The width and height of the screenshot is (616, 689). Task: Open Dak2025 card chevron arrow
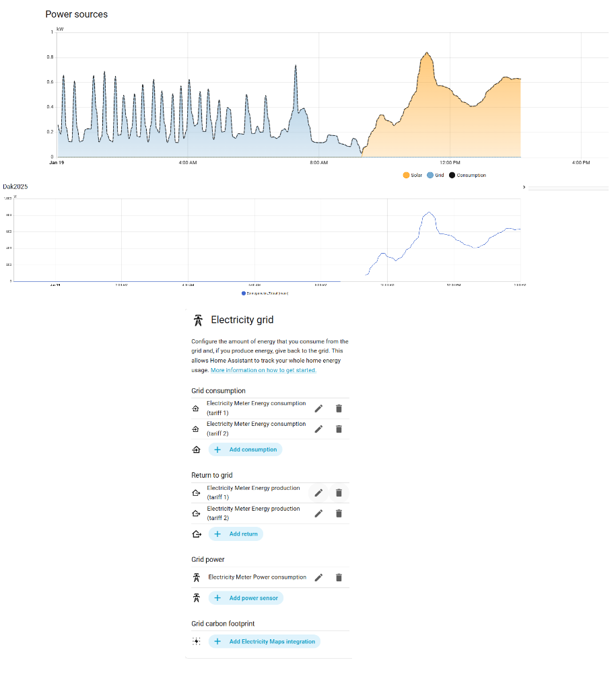click(x=524, y=187)
